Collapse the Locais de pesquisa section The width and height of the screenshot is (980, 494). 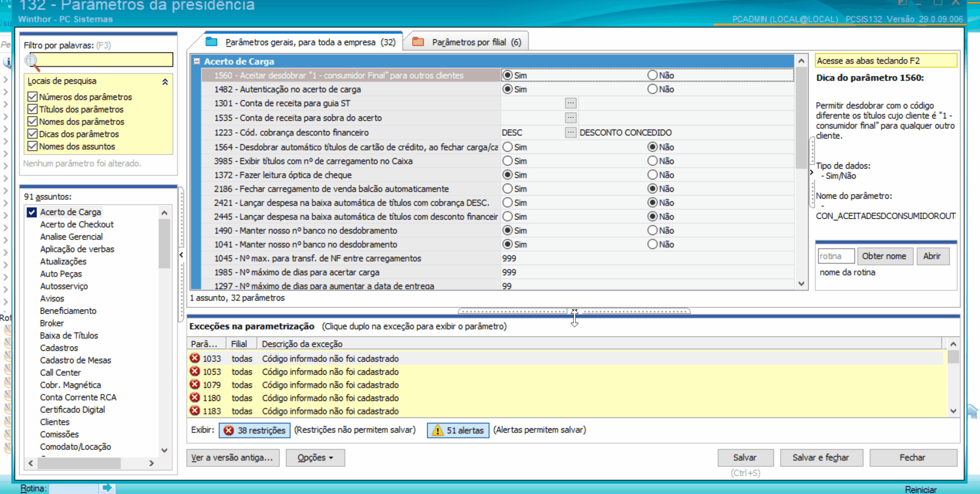coord(165,81)
